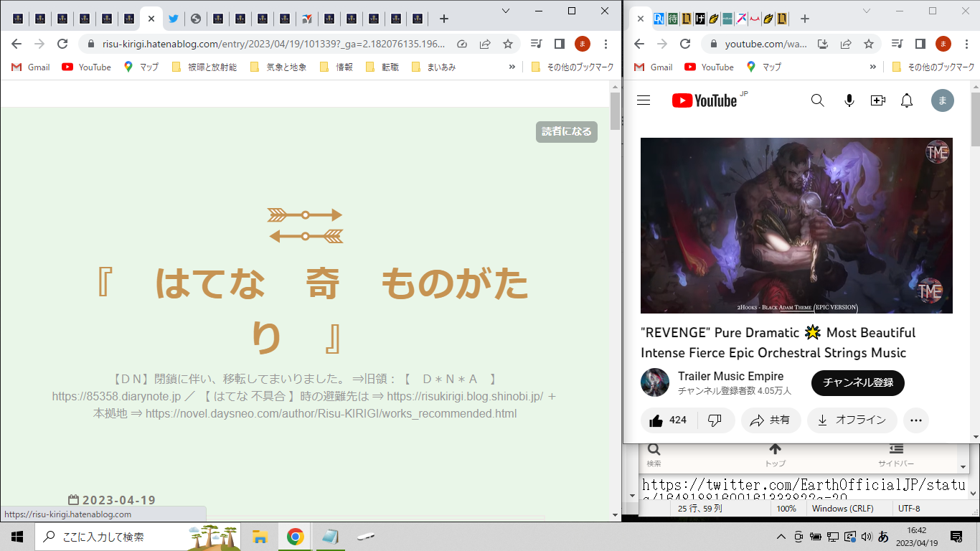Image resolution: width=980 pixels, height=551 pixels.
Task: Switch to the Twitter tab
Action: coord(173,19)
